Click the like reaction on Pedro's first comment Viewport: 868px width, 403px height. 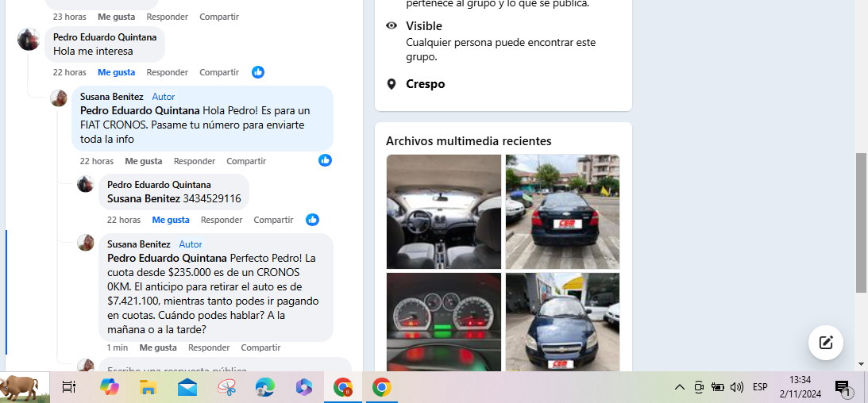pyautogui.click(x=258, y=72)
